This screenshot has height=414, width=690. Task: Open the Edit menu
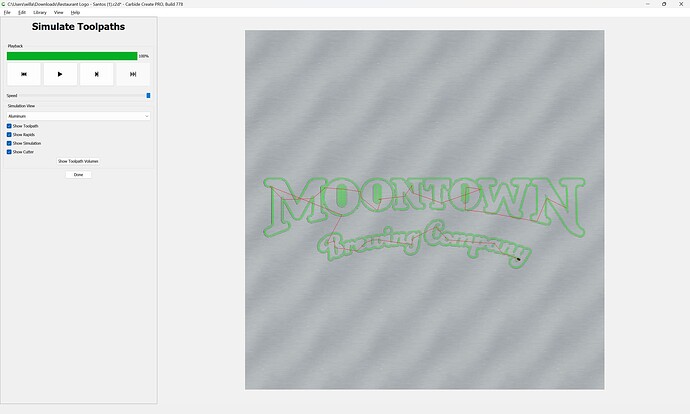pyautogui.click(x=22, y=12)
